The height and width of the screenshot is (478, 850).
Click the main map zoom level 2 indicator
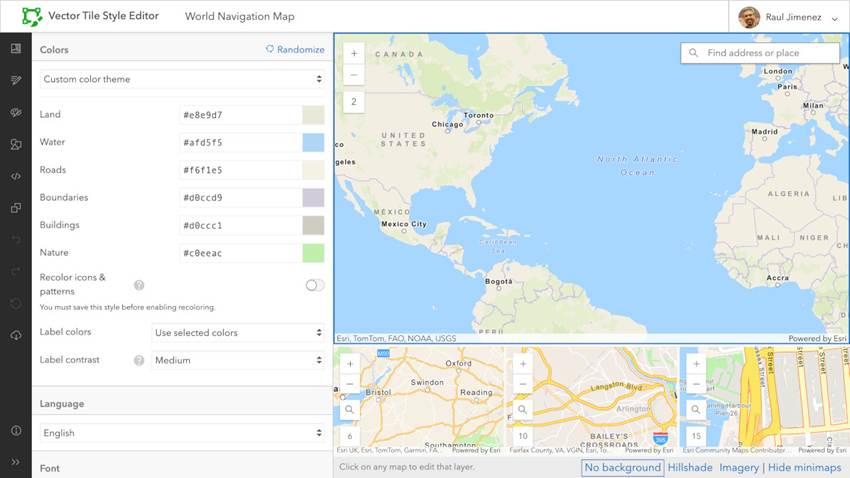click(354, 101)
